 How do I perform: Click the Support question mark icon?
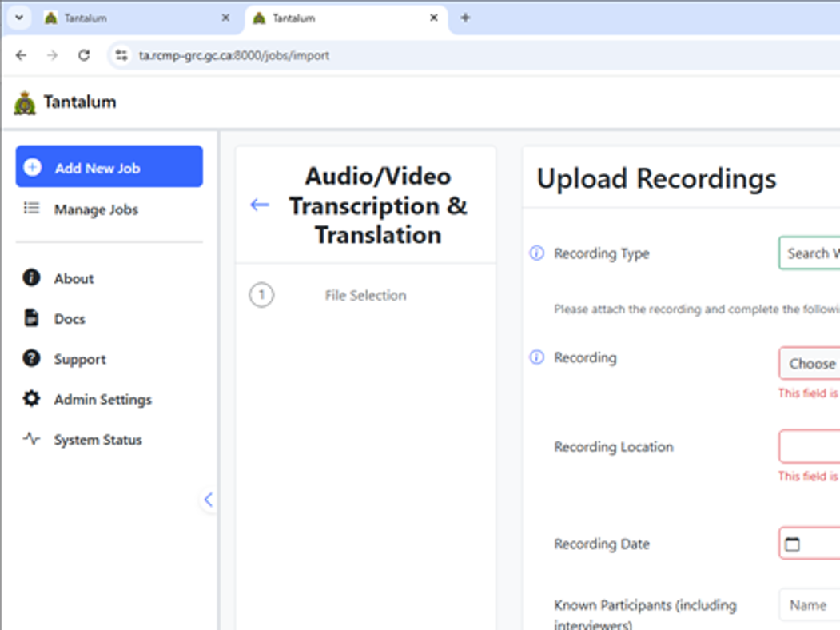pos(31,358)
